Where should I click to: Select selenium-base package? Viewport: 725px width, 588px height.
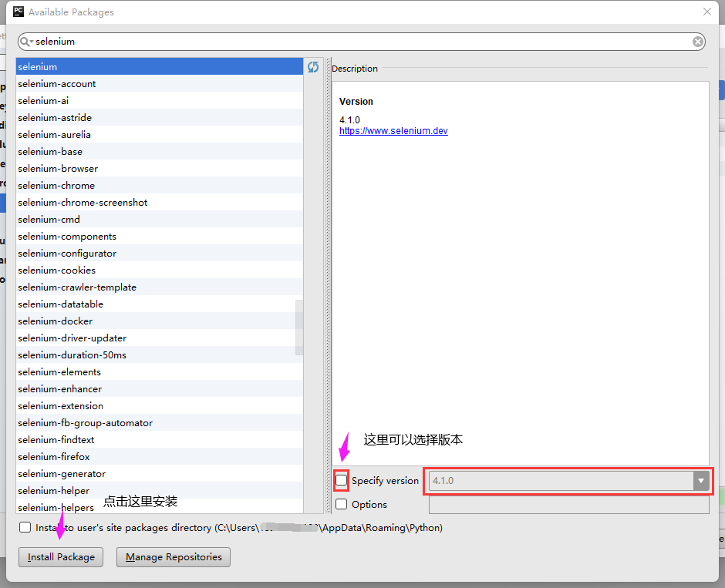point(160,152)
